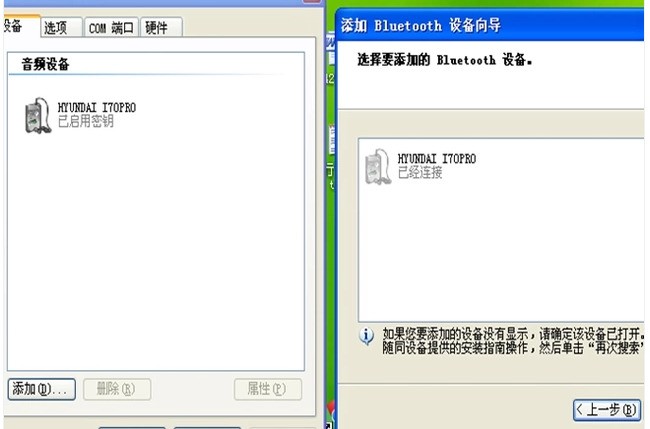Click HYUNDAI I70PRO name in left device list
Image resolution: width=650 pixels, height=429 pixels.
point(97,108)
